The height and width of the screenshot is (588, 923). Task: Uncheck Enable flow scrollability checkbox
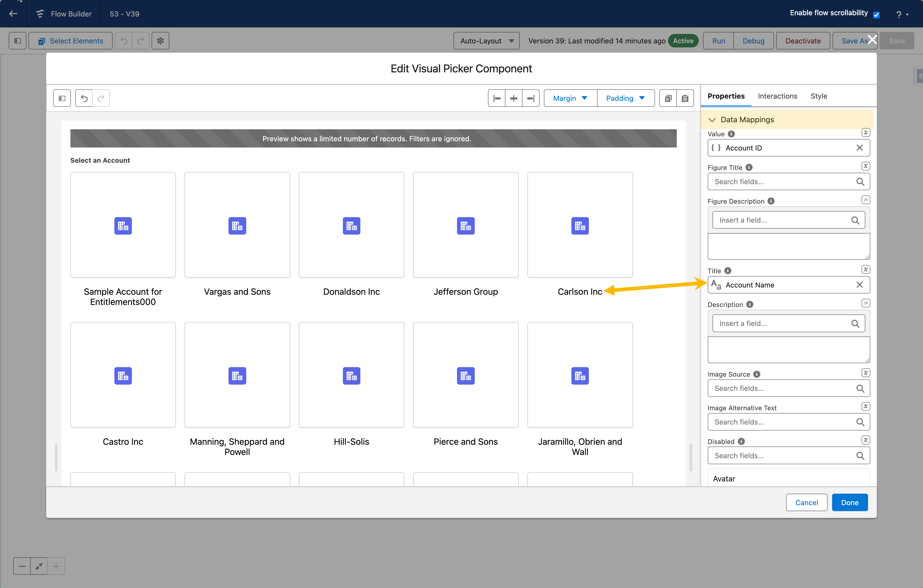(876, 15)
